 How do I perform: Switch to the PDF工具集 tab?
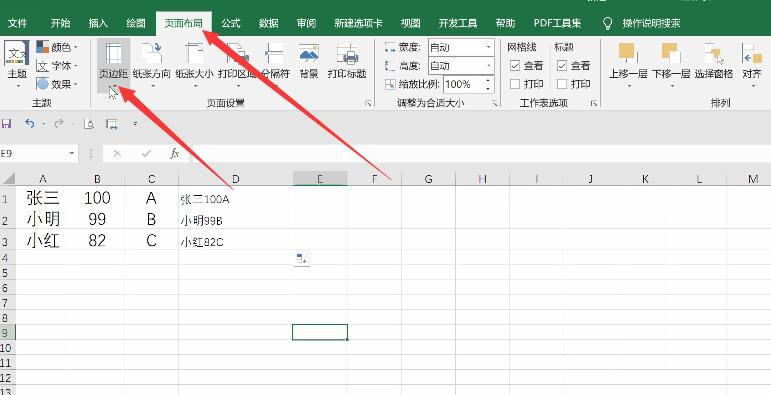[557, 23]
